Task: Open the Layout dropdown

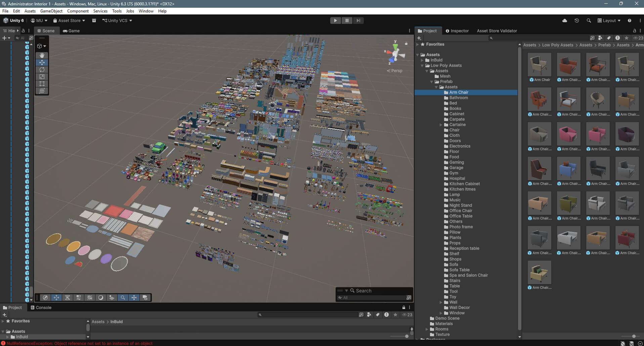Action: tap(609, 21)
